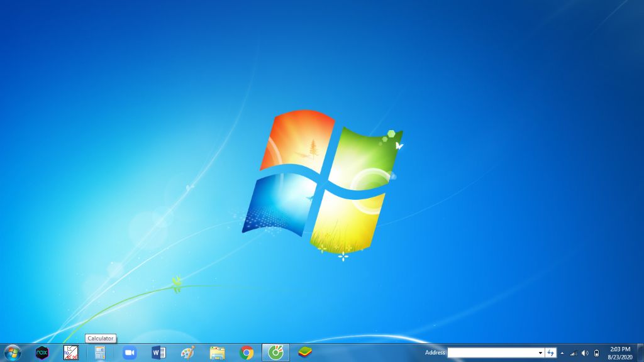Open the red and blue 'to' converter icon
This screenshot has width=644, height=362.
pos(70,353)
